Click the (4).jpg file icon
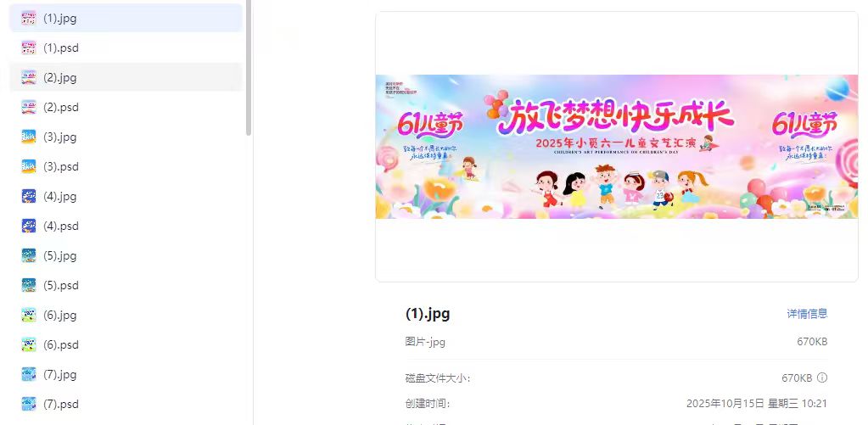This screenshot has height=425, width=868. (x=29, y=197)
